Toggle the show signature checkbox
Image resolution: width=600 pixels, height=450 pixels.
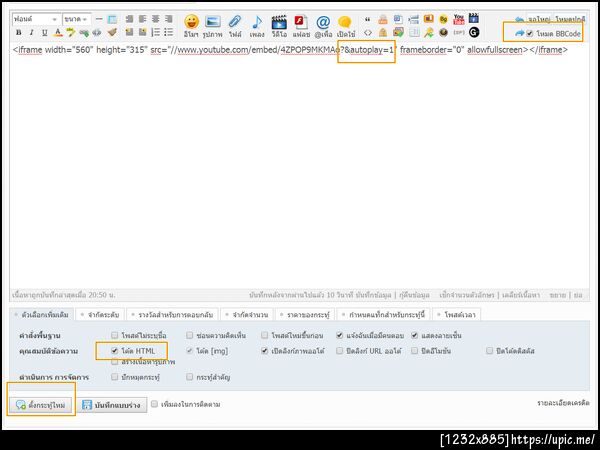point(414,335)
